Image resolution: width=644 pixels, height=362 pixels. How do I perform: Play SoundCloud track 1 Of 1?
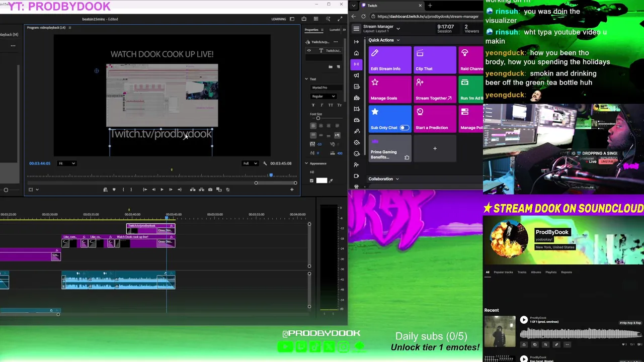524,320
